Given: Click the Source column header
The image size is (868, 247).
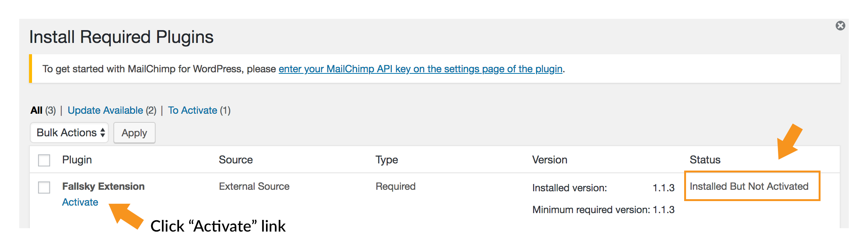Looking at the screenshot, I should pos(236,160).
